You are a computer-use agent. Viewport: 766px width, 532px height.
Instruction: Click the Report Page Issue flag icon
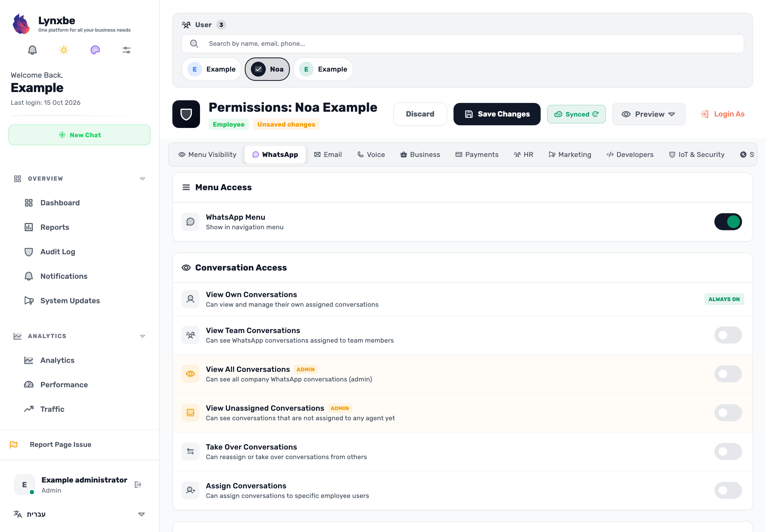(14, 444)
